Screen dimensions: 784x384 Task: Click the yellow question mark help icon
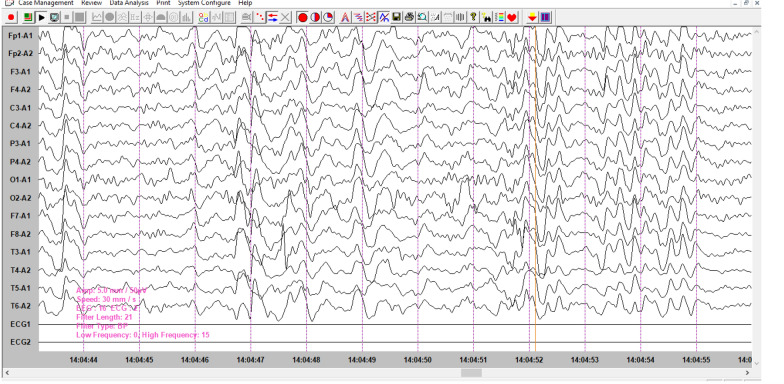[473, 18]
